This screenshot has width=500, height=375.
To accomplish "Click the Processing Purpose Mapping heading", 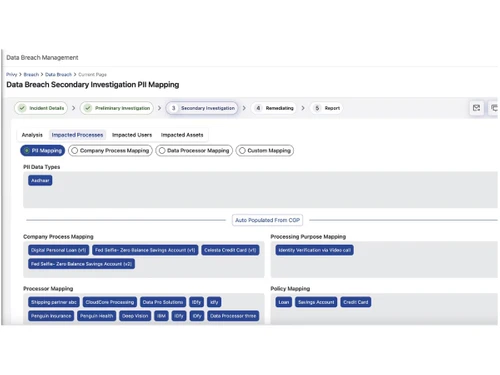I will (308, 237).
